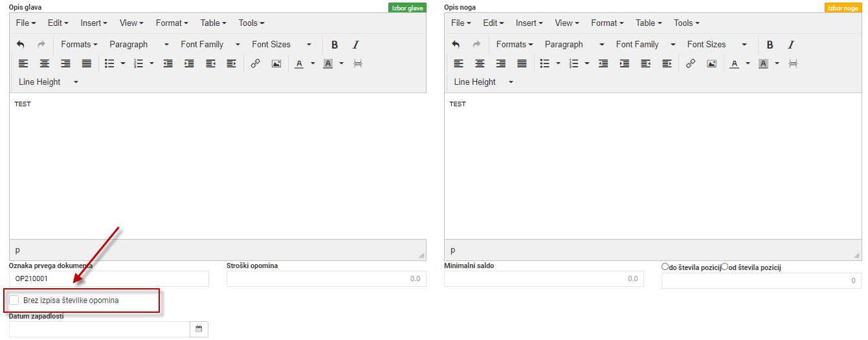Open text color picker arrow in Opis noga
This screenshot has height=340, width=868.
pos(748,63)
